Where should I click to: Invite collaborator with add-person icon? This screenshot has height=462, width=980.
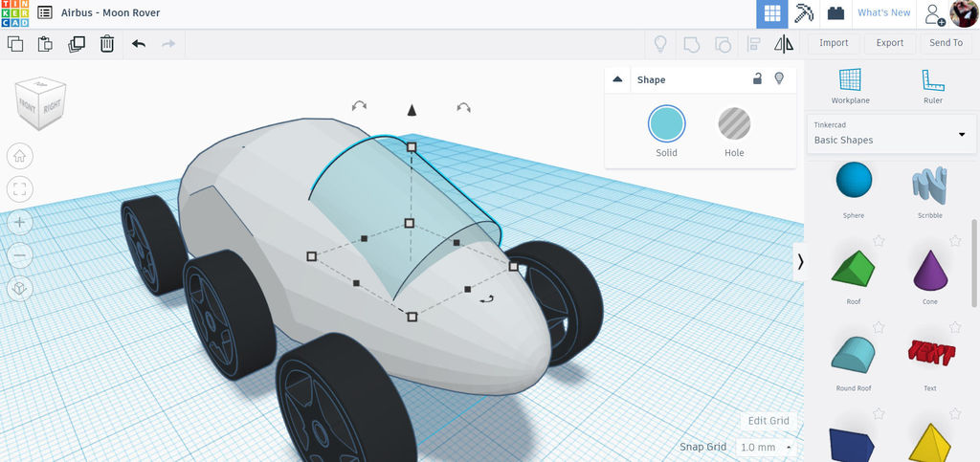(x=934, y=14)
